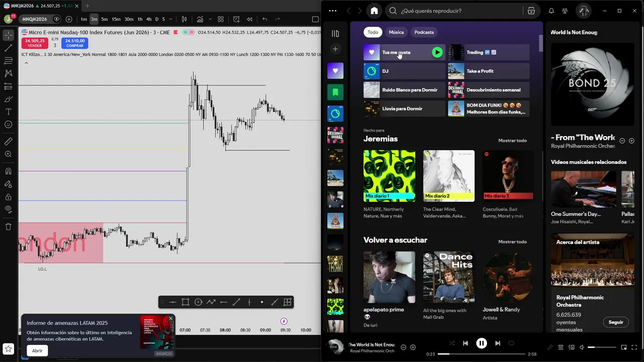Open the Dance Hits playlist cover
This screenshot has width=644, height=362.
point(449,278)
